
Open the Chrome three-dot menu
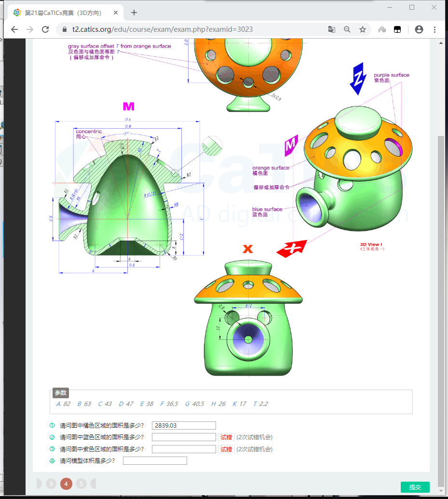(435, 29)
